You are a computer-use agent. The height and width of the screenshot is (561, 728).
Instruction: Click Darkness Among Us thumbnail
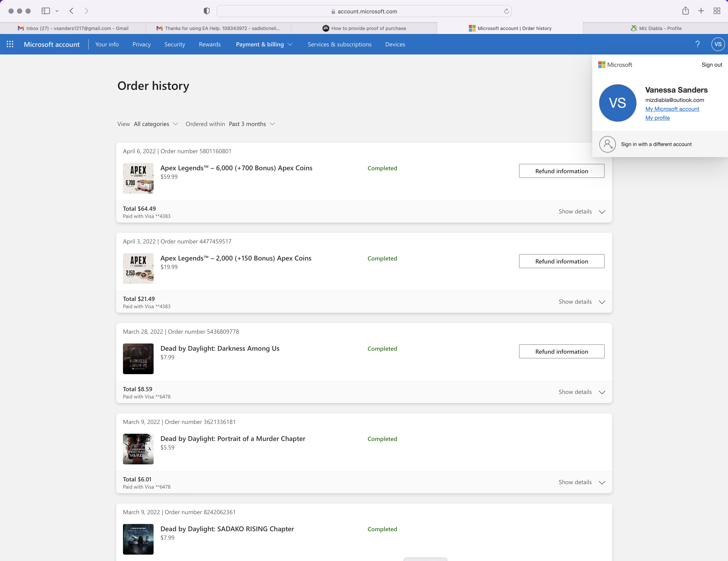(x=138, y=359)
